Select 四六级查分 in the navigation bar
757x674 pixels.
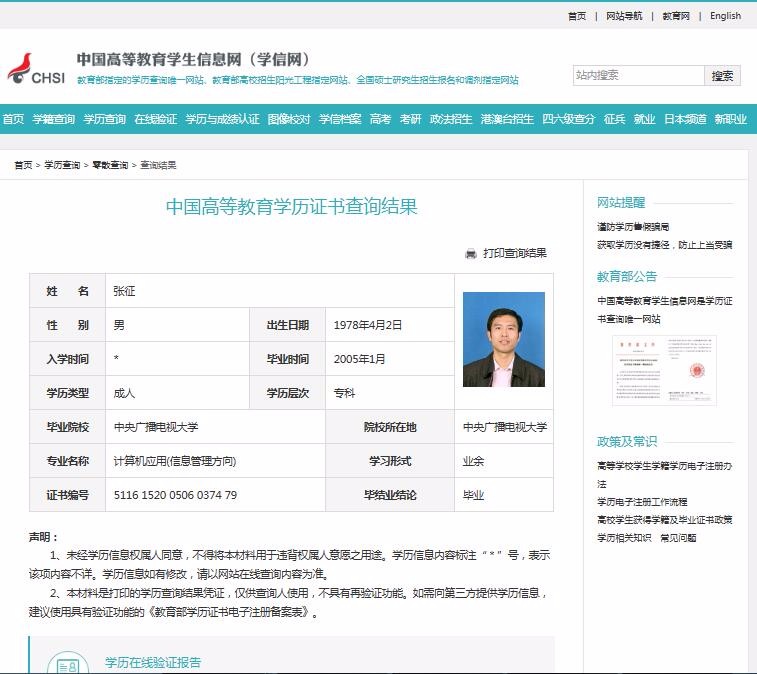point(569,119)
